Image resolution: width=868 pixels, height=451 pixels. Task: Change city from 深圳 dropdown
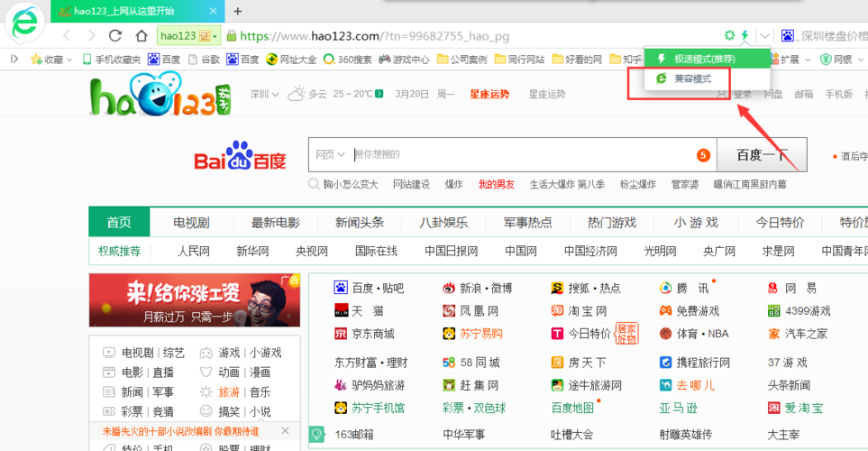(x=264, y=94)
